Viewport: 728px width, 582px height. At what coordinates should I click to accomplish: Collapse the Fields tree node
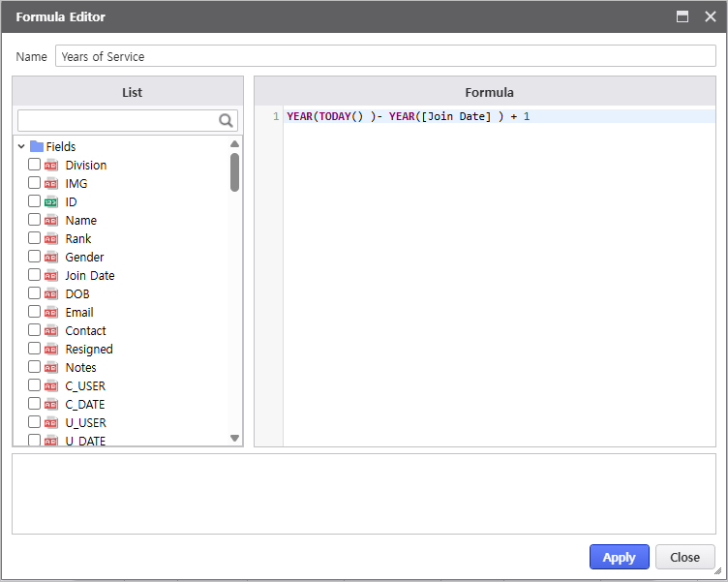point(21,146)
